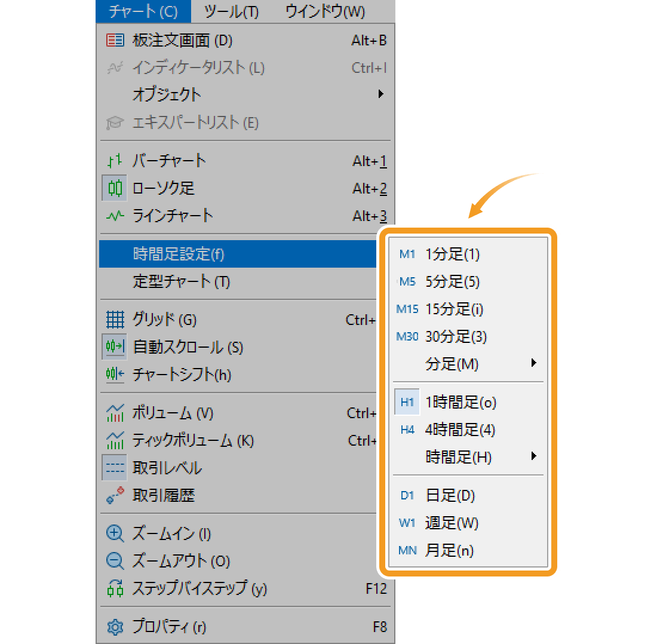Click the ズームイン magnifier icon

pos(115,534)
